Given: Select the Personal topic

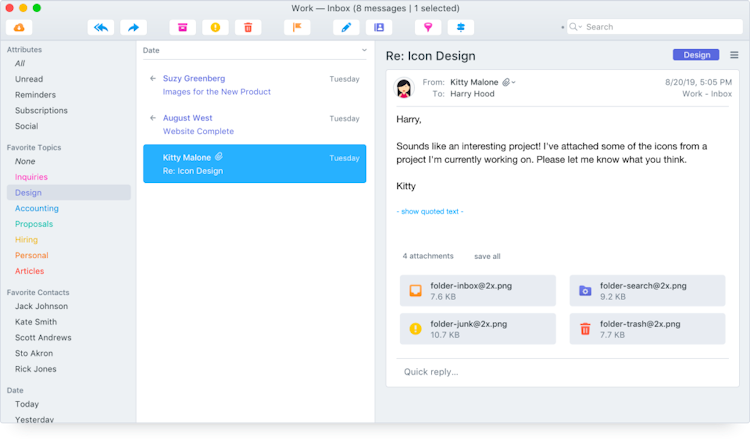Looking at the screenshot, I should [32, 255].
